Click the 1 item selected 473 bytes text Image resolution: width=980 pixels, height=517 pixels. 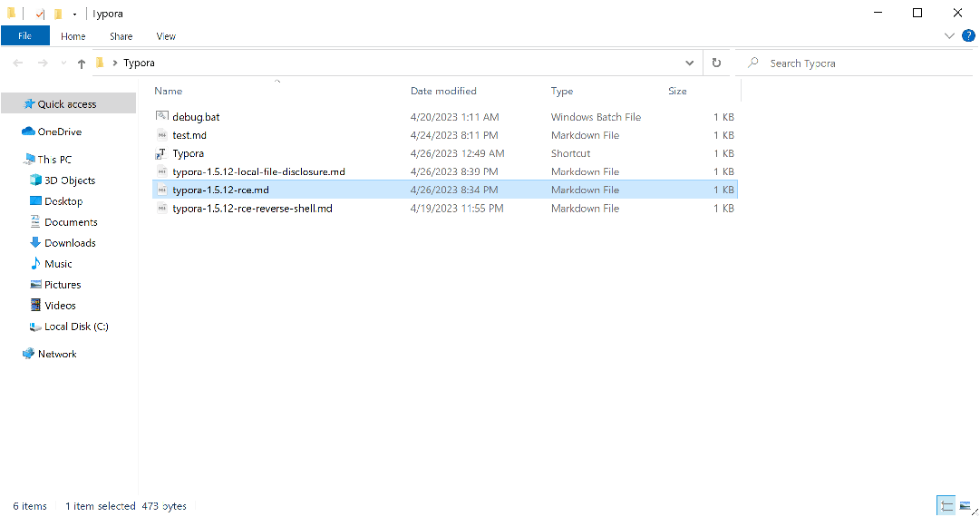click(126, 506)
